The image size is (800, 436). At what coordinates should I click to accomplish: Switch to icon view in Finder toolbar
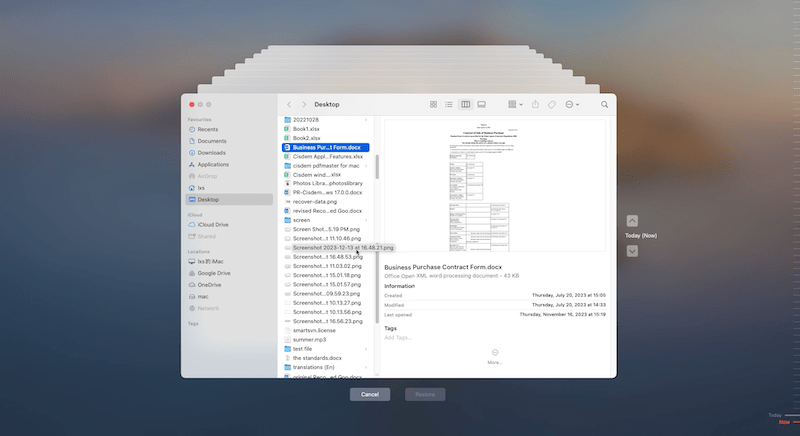click(x=433, y=104)
